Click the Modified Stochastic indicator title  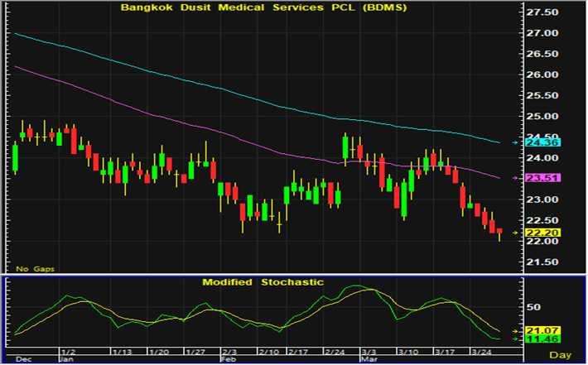263,282
